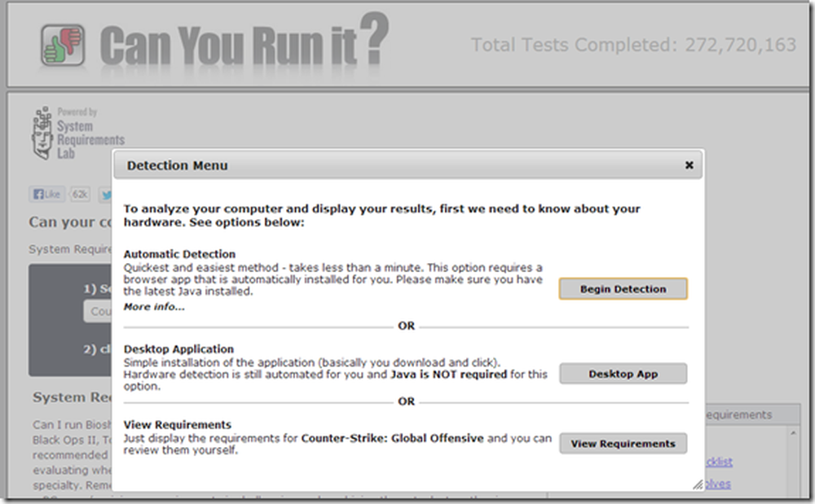Close the Detection Menu dialog

[689, 165]
